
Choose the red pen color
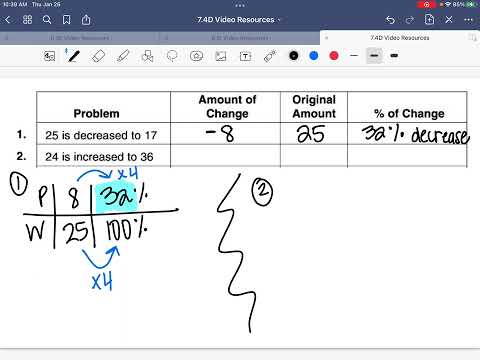(334, 56)
